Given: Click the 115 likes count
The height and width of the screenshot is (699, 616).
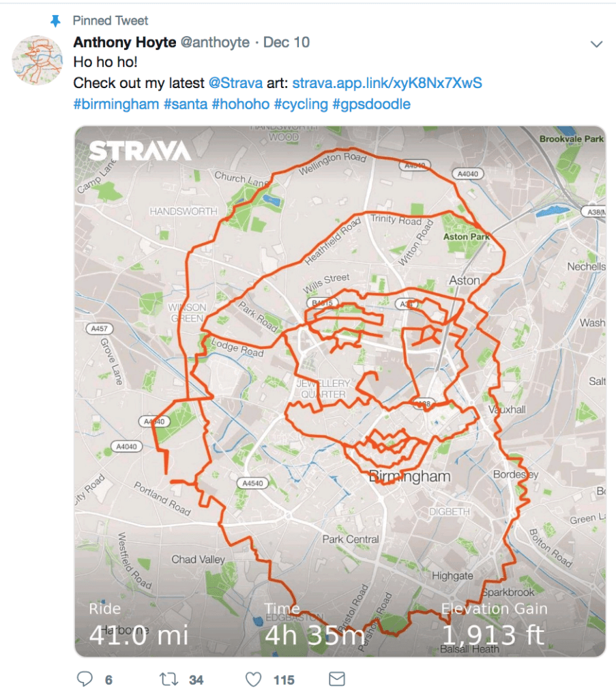Looking at the screenshot, I should point(284,680).
